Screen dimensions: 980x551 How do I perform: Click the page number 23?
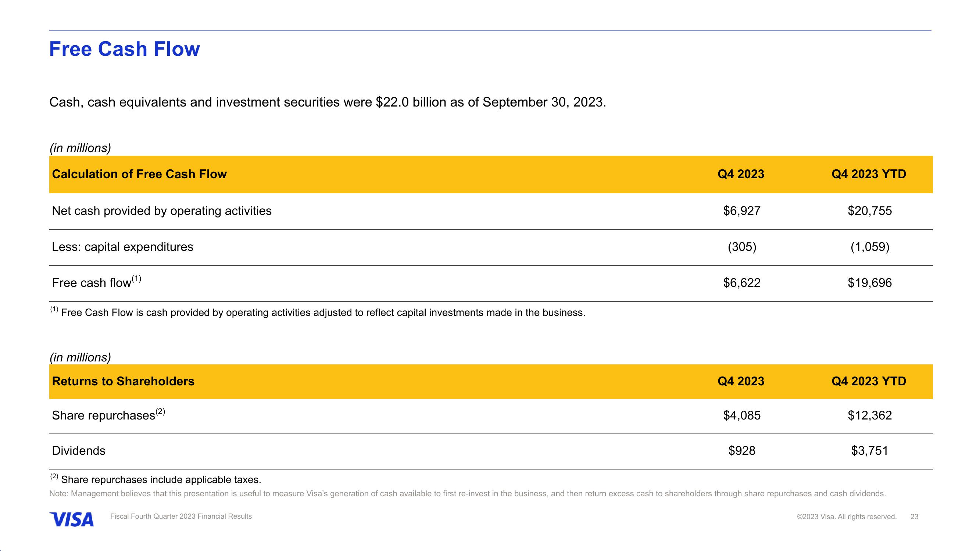click(x=914, y=517)
